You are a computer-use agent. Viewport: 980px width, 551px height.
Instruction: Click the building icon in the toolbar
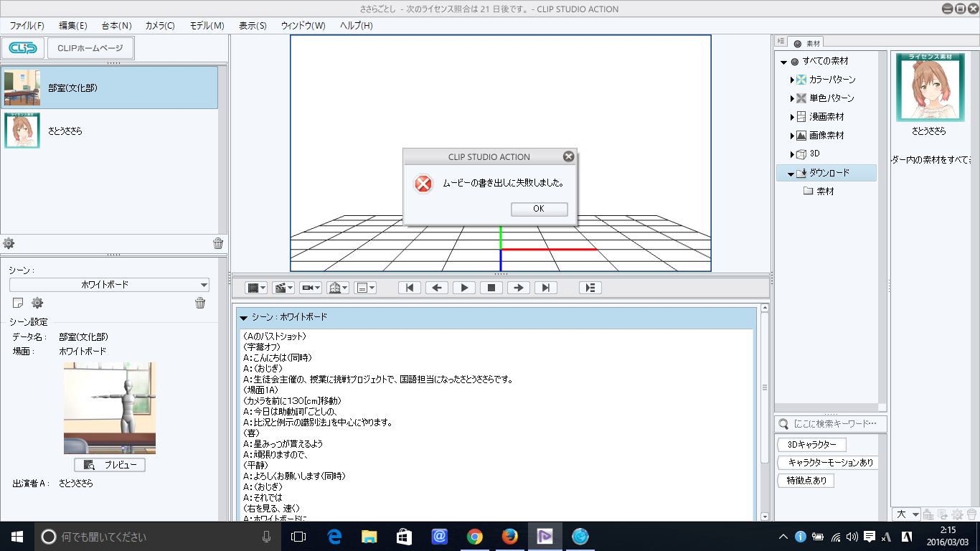pyautogui.click(x=334, y=288)
